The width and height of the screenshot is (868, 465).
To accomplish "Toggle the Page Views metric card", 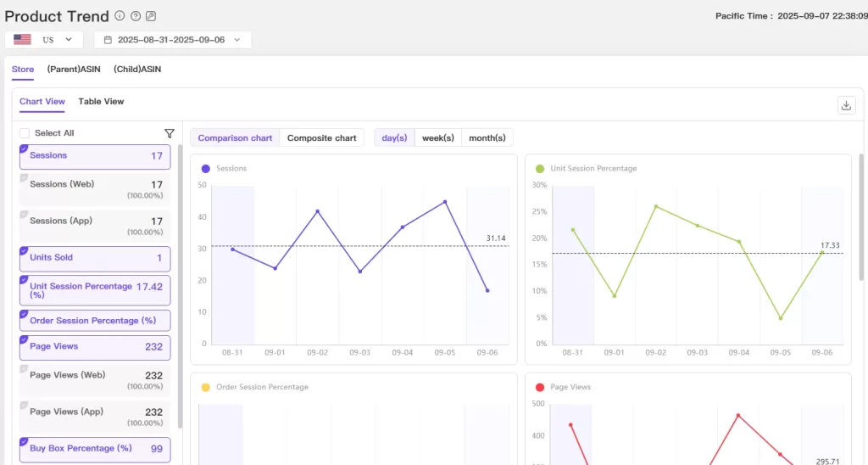I will click(x=95, y=348).
